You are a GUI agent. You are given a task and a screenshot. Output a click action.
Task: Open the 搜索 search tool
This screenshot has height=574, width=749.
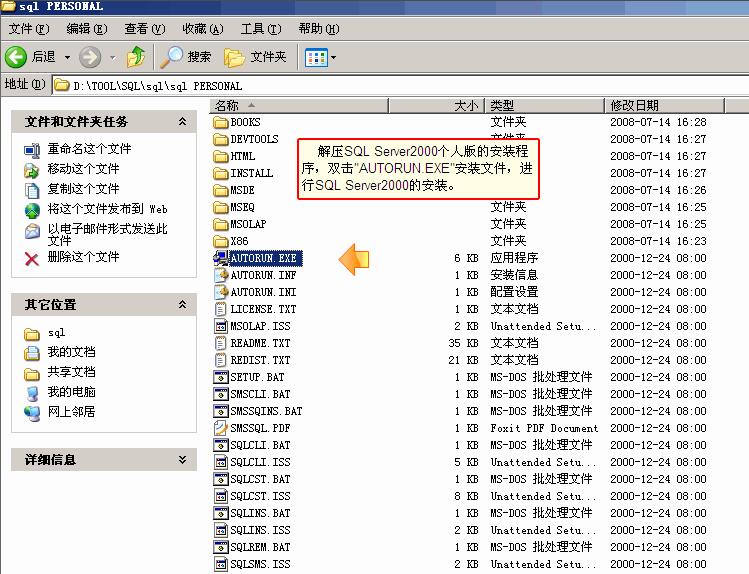pyautogui.click(x=186, y=57)
